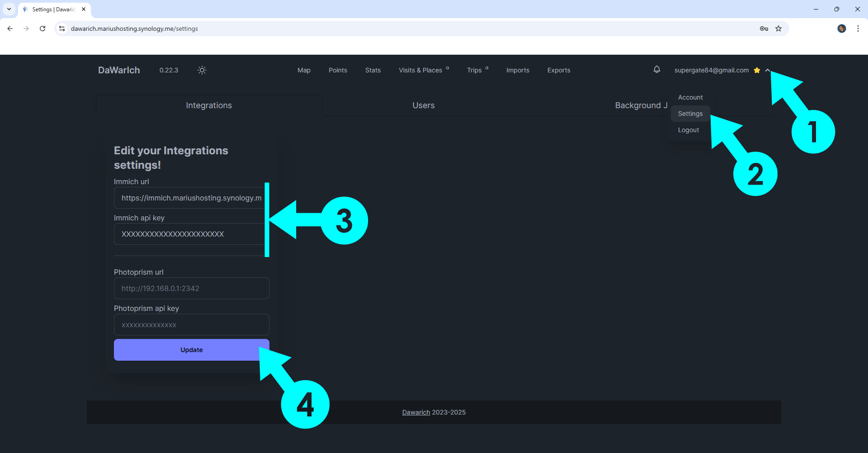Select Settings from user menu
The height and width of the screenshot is (453, 868).
coord(690,114)
